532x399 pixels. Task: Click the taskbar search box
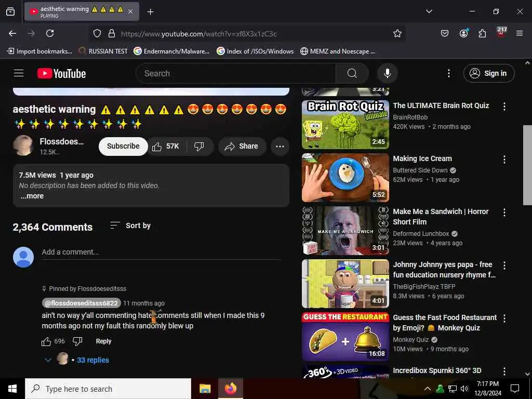coord(108,389)
